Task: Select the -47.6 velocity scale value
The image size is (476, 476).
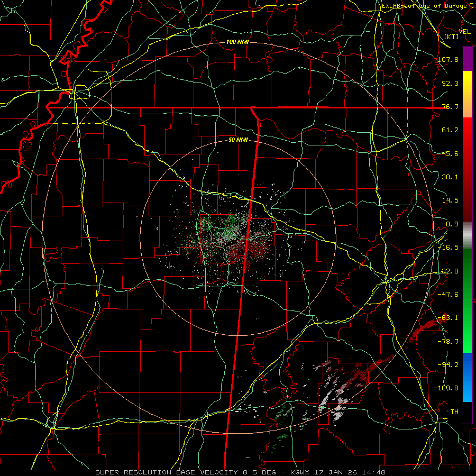Action: pos(448,295)
